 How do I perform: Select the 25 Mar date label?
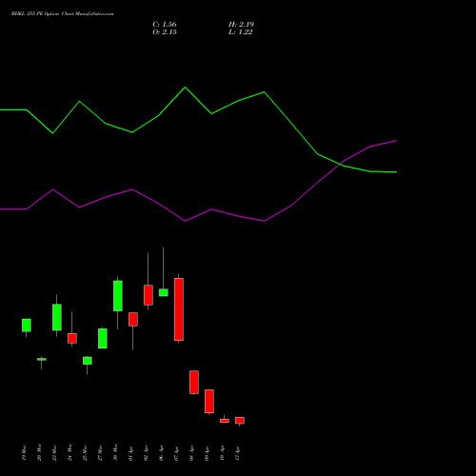[x=85, y=453]
